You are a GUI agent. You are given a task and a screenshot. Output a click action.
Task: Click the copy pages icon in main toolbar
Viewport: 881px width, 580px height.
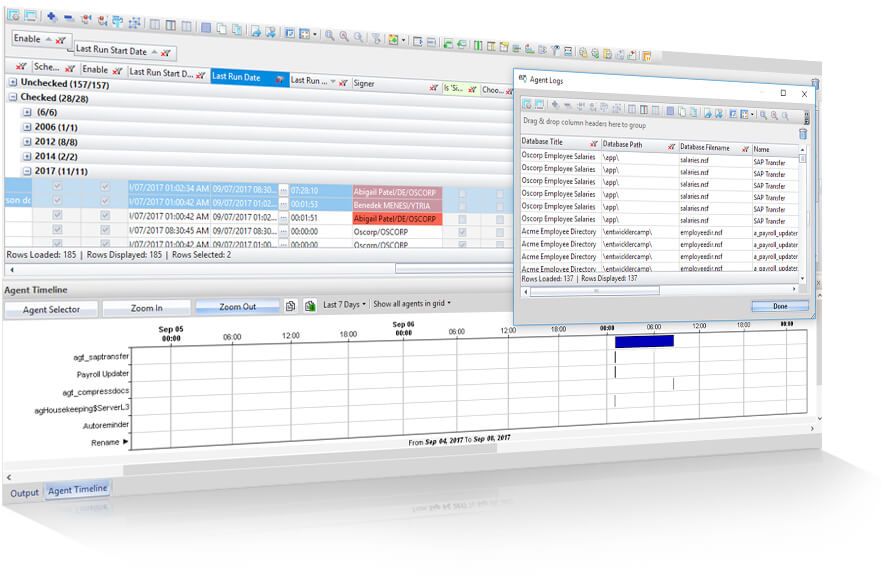click(221, 29)
